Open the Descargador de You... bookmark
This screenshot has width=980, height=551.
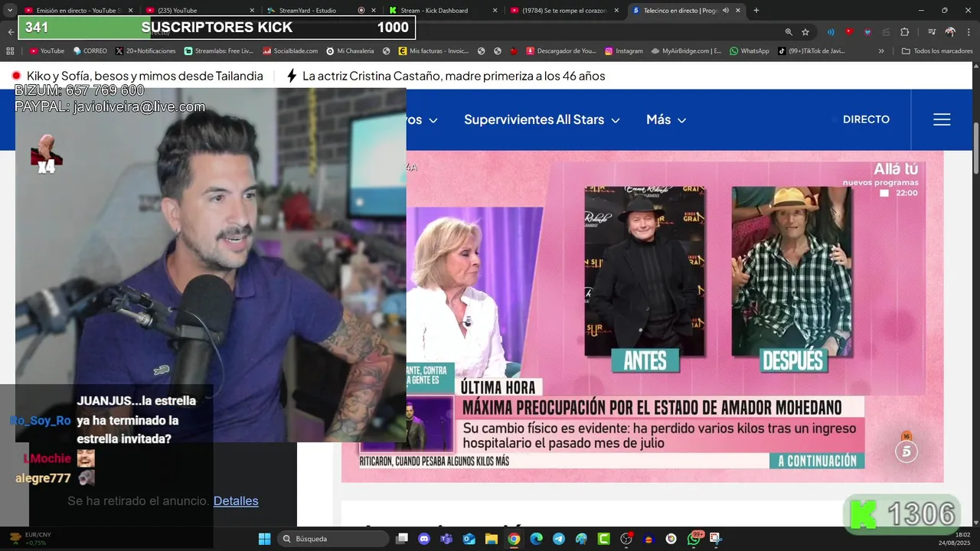(560, 51)
